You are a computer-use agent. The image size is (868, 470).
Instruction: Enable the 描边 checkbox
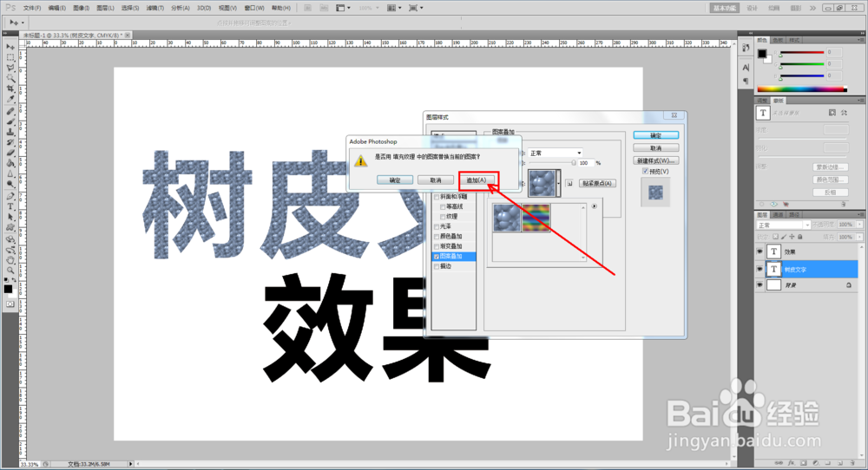437,266
